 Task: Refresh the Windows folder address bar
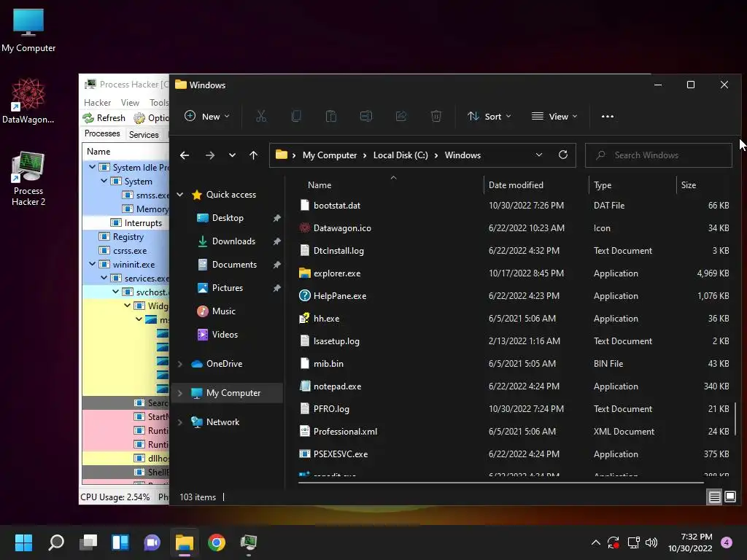[x=563, y=155]
